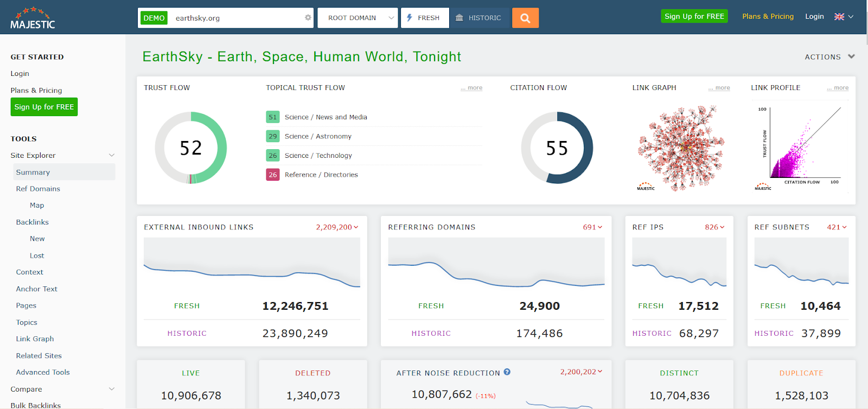The image size is (868, 409).
Task: Select the Fresh index toggle
Action: coord(425,18)
